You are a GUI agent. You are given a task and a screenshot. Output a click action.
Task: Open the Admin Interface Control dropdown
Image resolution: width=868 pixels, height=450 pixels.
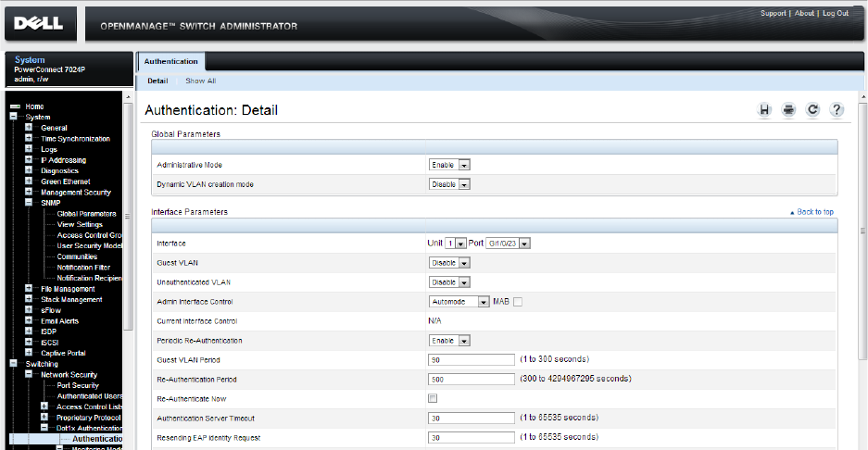click(459, 302)
